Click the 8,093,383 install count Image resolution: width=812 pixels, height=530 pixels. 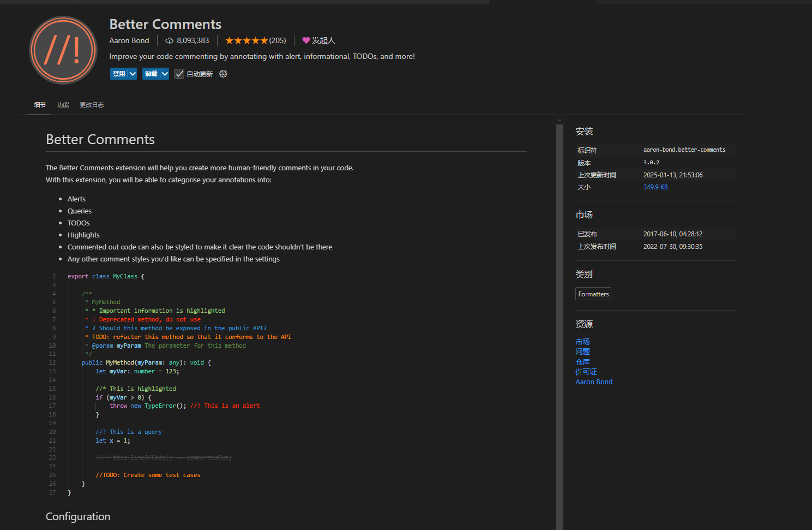193,40
